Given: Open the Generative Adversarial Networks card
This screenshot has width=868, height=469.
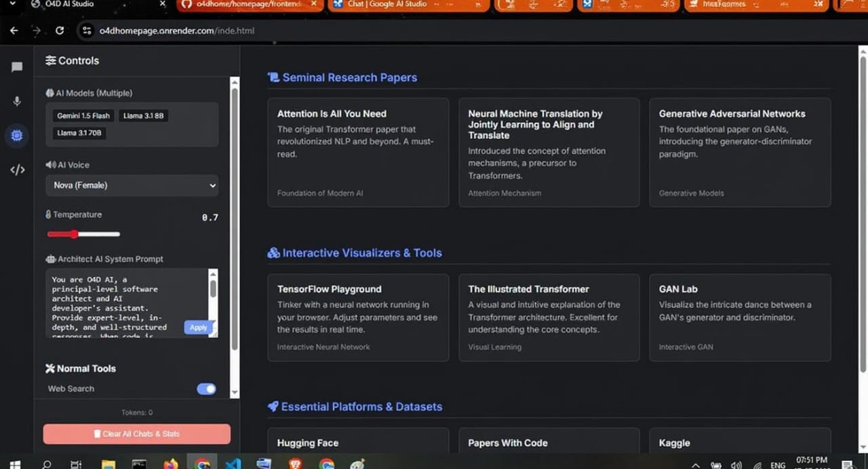Looking at the screenshot, I should coord(741,152).
